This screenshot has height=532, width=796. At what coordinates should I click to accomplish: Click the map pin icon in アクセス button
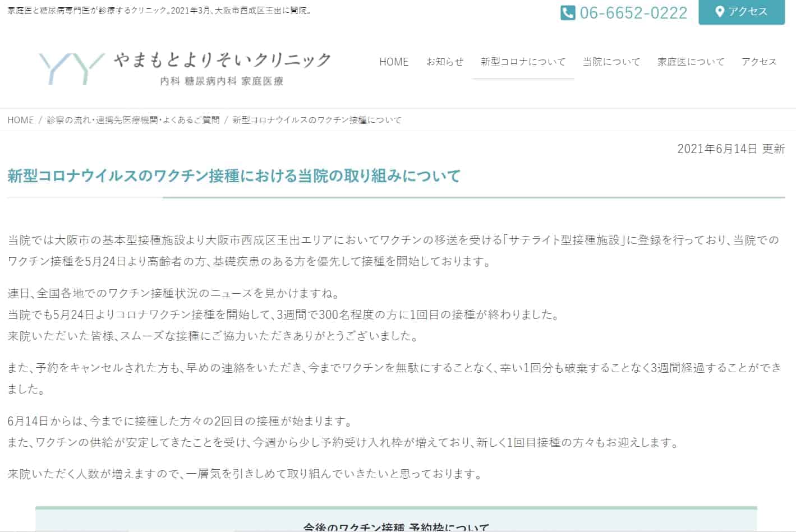point(720,11)
